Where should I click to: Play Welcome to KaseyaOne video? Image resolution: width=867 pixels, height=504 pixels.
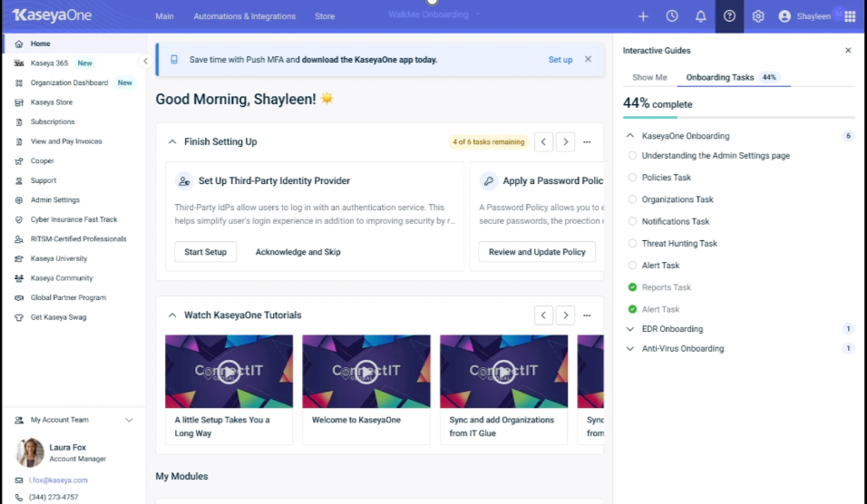[x=366, y=372]
